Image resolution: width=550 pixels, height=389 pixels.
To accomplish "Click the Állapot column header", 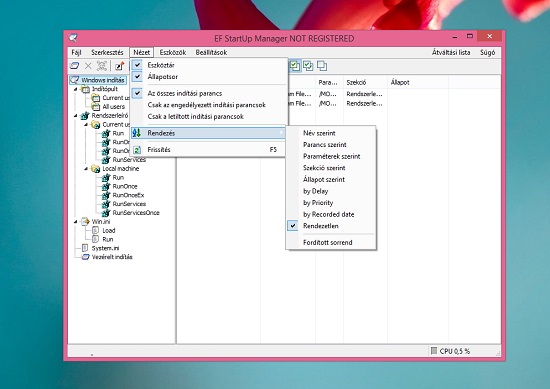I will (x=418, y=82).
